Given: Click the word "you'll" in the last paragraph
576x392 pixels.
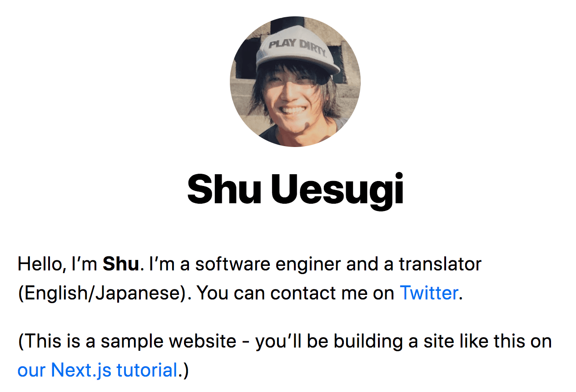Looking at the screenshot, I should [x=278, y=341].
